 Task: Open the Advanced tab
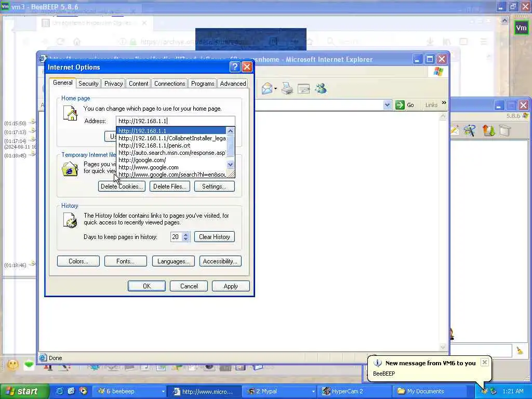[233, 84]
